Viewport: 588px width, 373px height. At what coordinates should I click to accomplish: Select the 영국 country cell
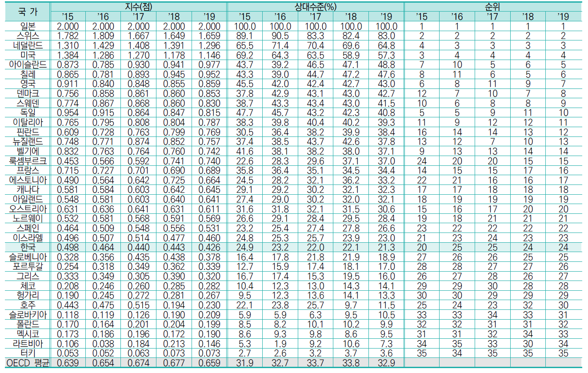(28, 84)
